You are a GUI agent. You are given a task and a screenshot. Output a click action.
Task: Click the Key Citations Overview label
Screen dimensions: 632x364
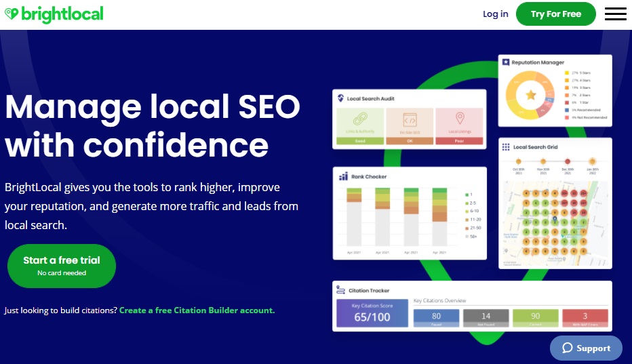[x=439, y=300]
